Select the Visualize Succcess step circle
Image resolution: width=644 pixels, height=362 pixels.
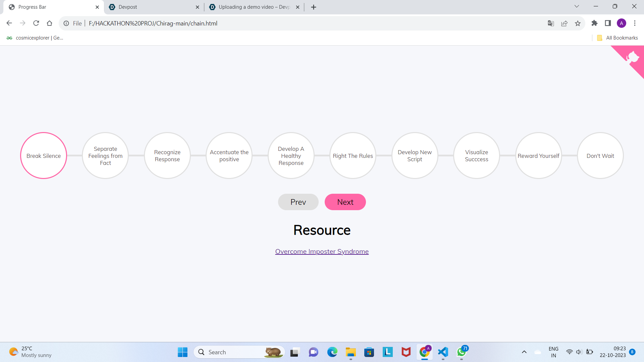click(x=476, y=156)
